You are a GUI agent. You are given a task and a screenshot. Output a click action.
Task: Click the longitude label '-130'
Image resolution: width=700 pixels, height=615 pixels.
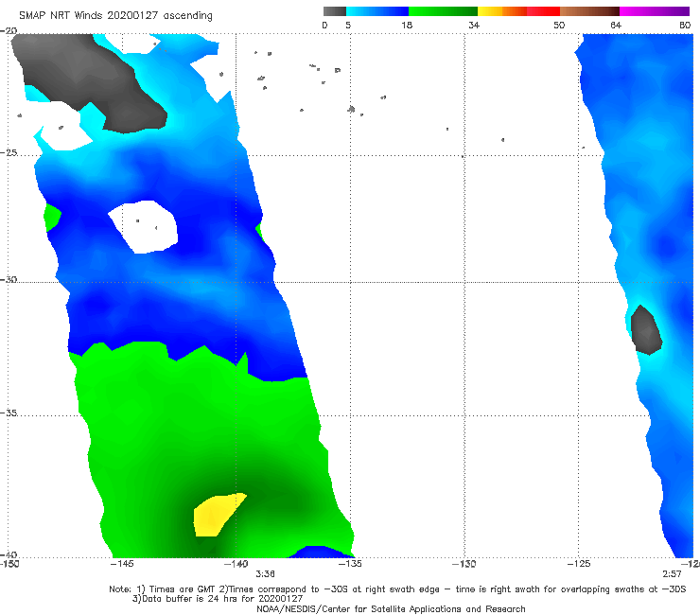point(464,564)
